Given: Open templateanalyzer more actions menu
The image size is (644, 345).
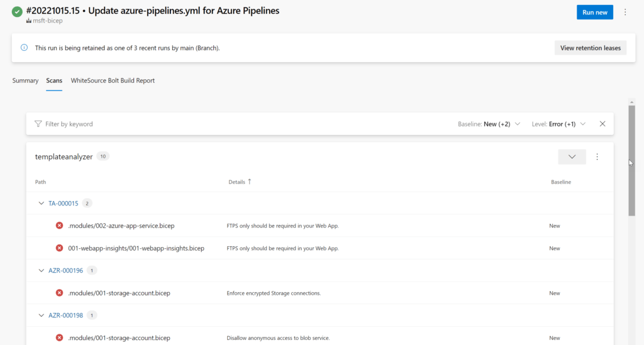Looking at the screenshot, I should click(597, 156).
